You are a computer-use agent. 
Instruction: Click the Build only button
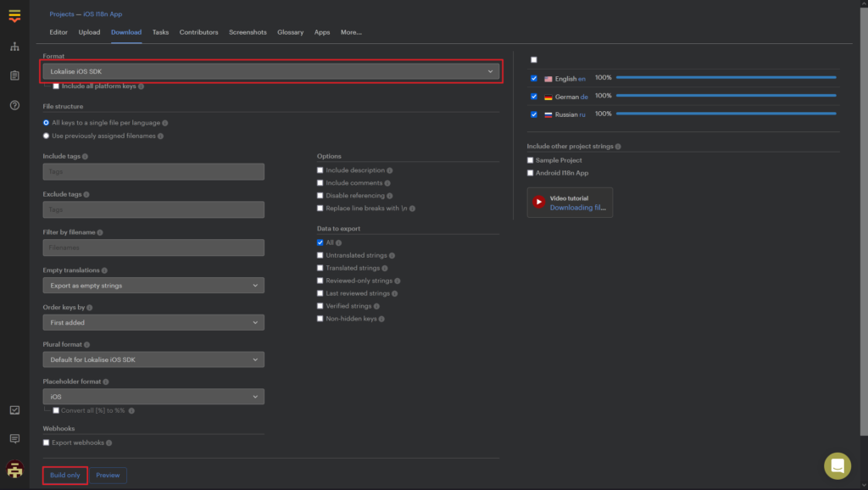[x=64, y=475]
